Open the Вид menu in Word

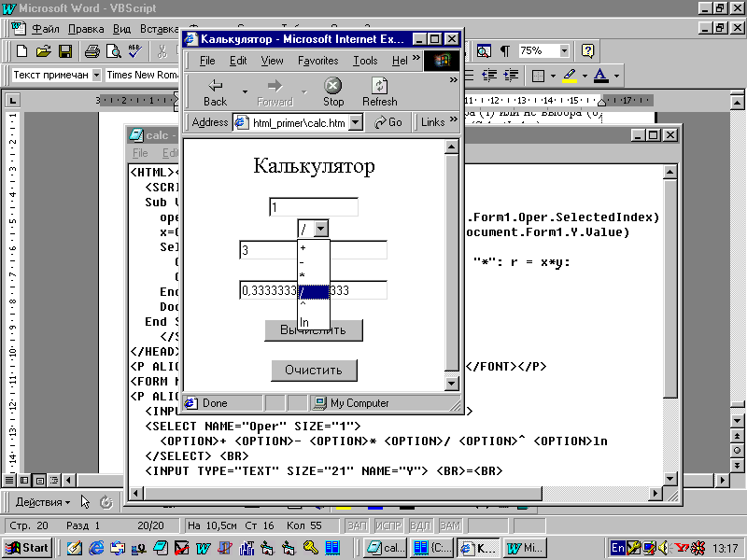[121, 29]
